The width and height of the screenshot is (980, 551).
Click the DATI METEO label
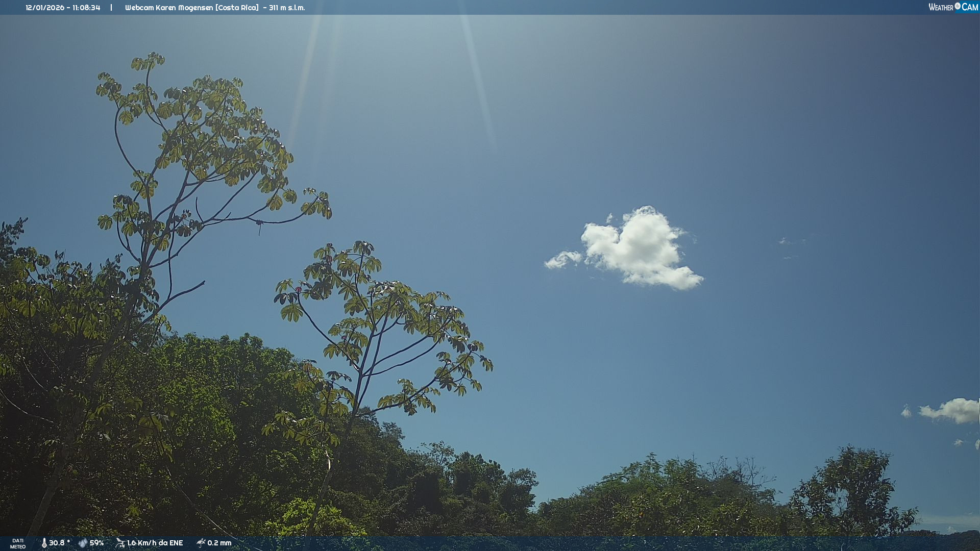[x=18, y=544]
